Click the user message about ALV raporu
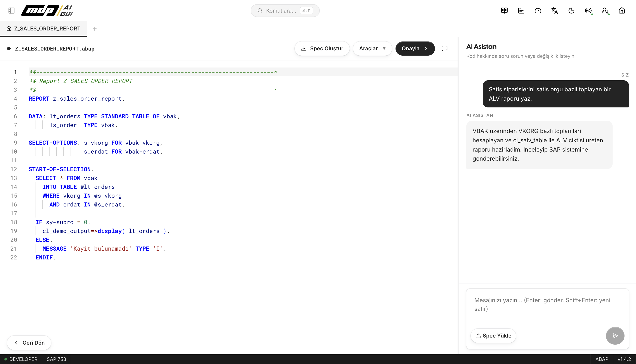Viewport: 636px width, 364px height. [555, 94]
